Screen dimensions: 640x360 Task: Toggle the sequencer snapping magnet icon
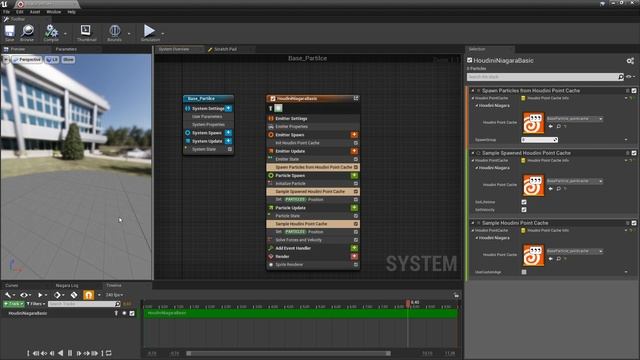(x=89, y=295)
